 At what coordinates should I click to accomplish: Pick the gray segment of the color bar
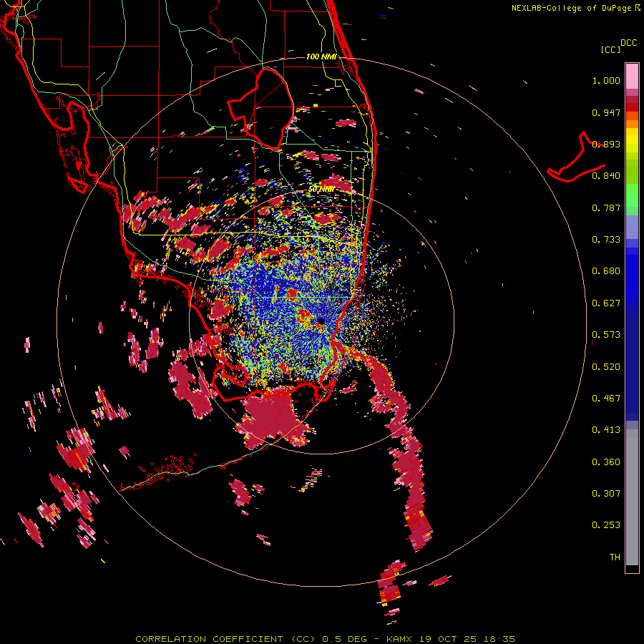pyautogui.click(x=632, y=497)
